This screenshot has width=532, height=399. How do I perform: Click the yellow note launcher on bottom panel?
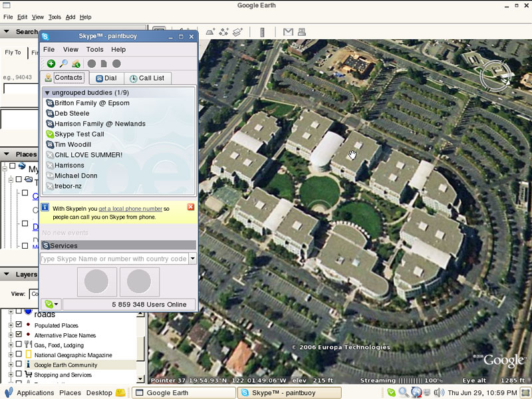120,393
